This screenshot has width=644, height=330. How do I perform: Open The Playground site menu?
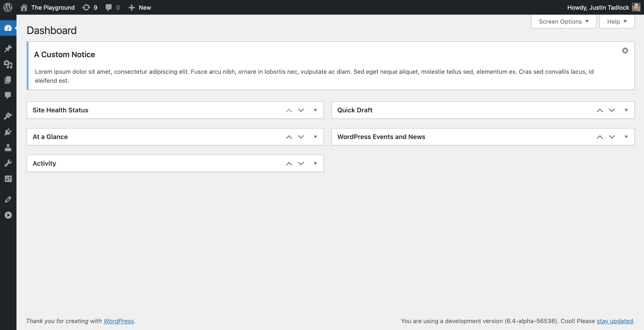pyautogui.click(x=47, y=7)
